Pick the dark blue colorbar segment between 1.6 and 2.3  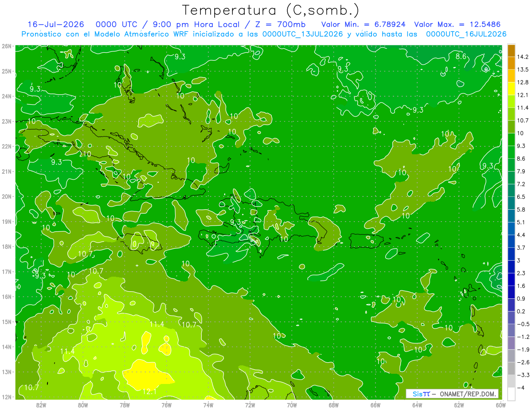pos(511,279)
